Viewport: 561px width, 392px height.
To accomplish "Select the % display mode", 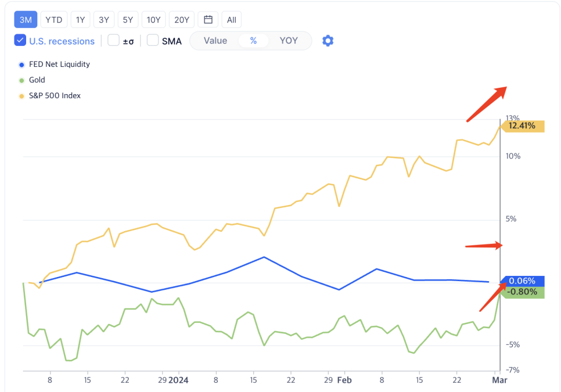I will coord(253,41).
